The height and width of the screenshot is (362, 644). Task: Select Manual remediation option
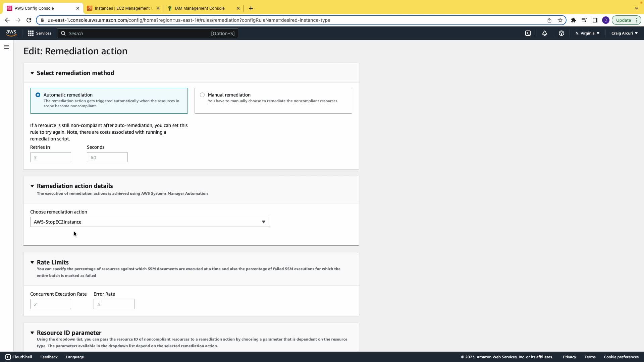tap(202, 95)
